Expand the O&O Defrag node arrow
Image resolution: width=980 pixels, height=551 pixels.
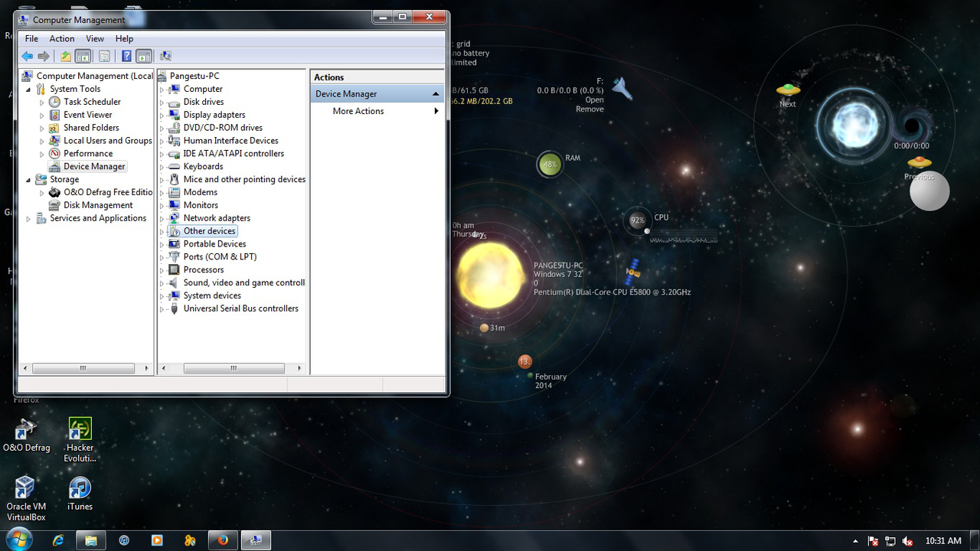42,193
